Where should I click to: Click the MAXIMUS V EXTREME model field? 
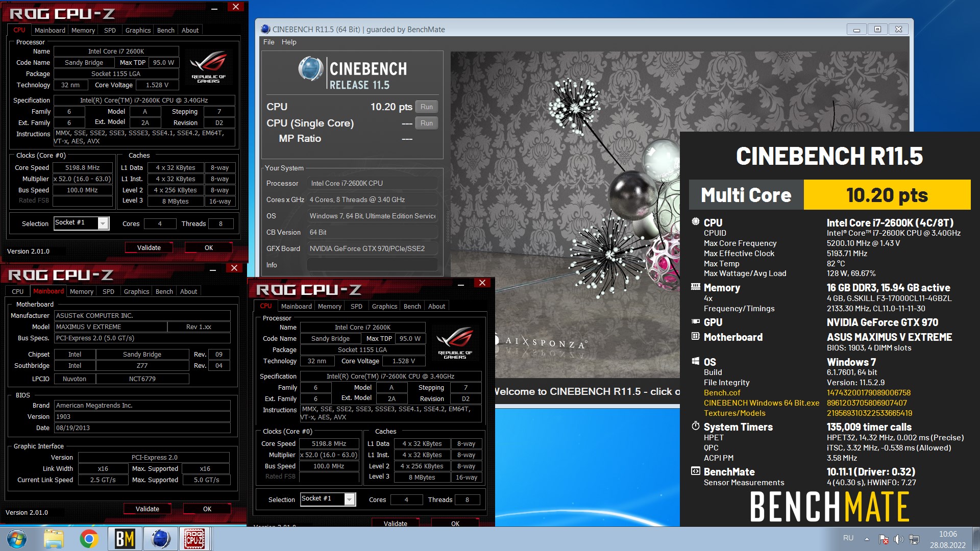click(110, 327)
